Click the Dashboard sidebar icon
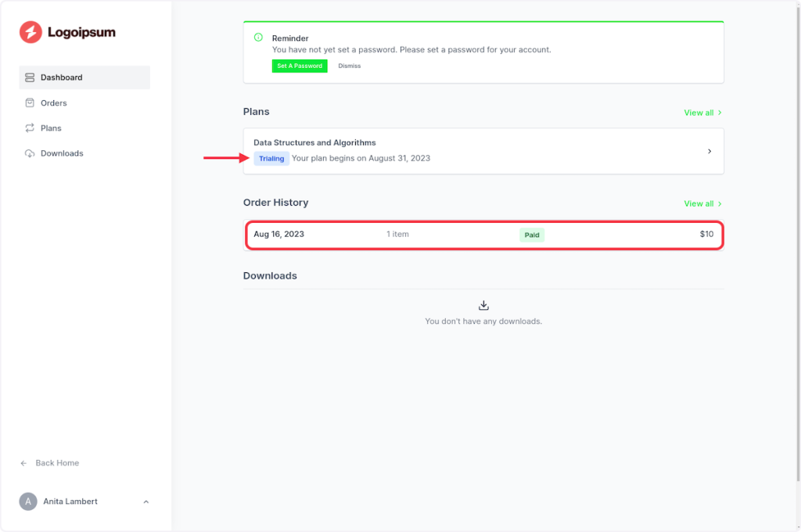 (30, 77)
